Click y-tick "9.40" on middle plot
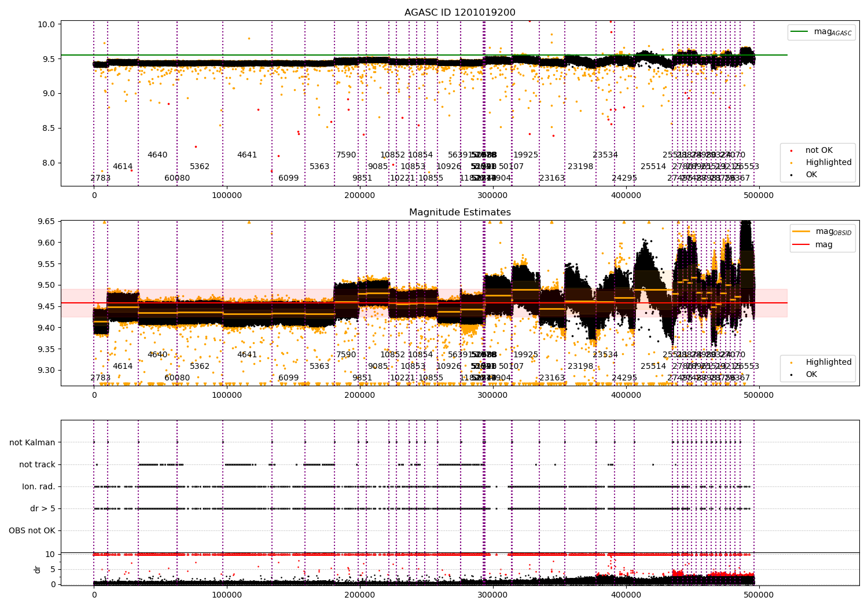868x608 pixels. coord(46,328)
